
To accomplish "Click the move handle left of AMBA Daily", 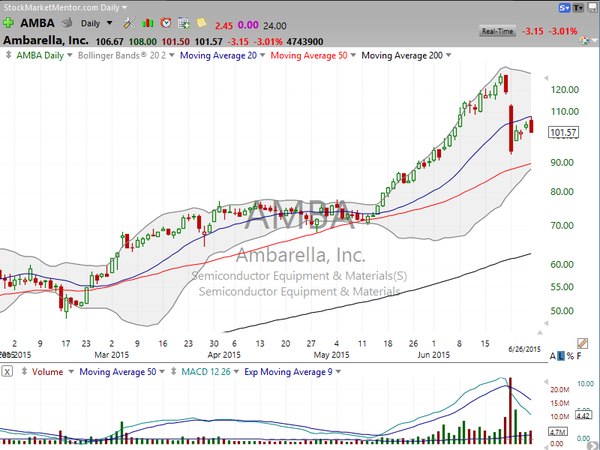I will [x=8, y=55].
